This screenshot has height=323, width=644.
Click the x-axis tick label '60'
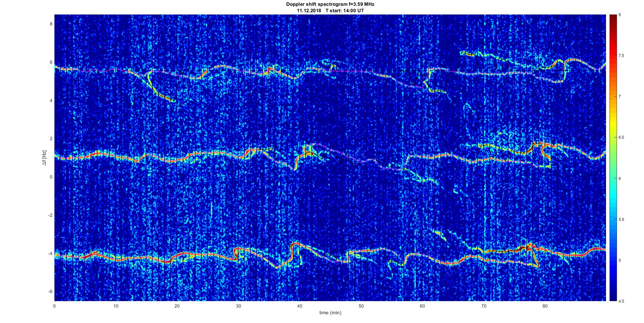pos(422,306)
